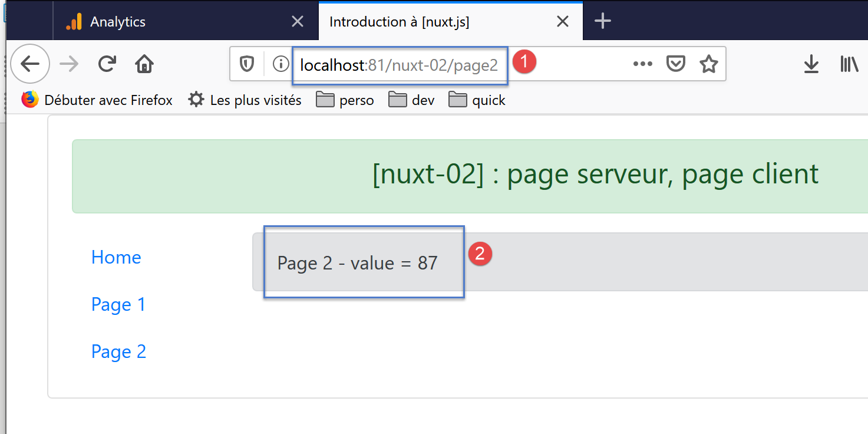Show site information via the info icon
868x434 pixels.
(280, 64)
